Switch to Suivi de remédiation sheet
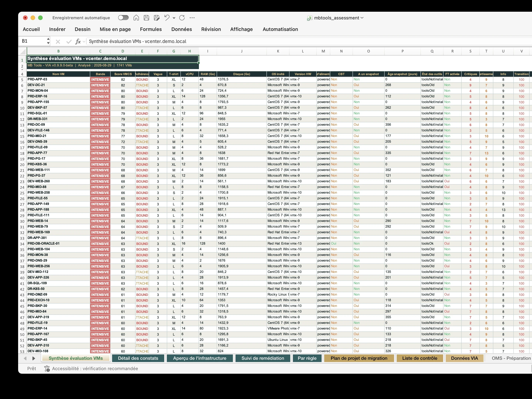 point(263,358)
